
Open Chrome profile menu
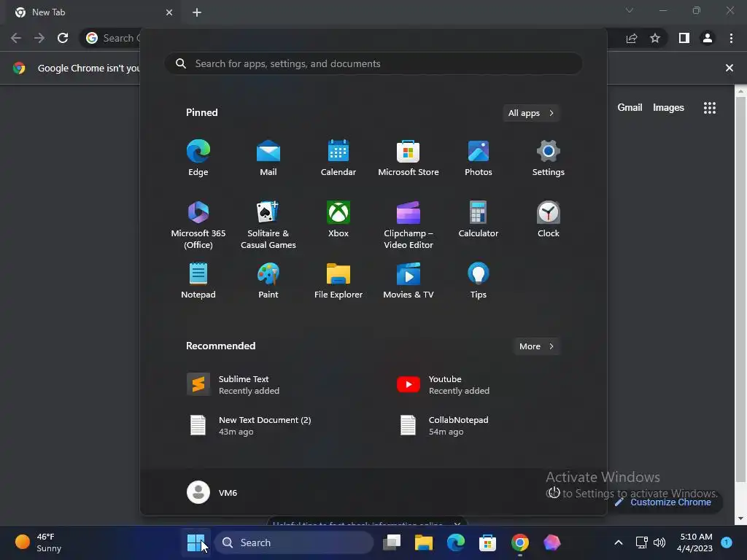point(708,38)
